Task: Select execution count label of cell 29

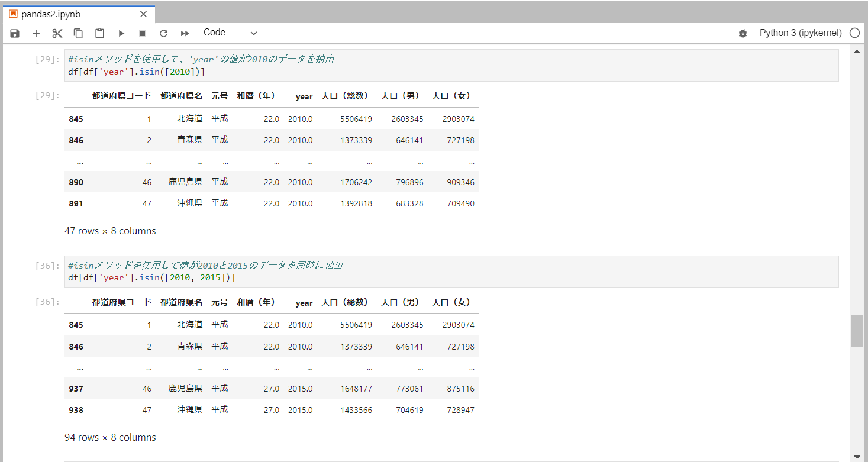Action: click(46, 59)
